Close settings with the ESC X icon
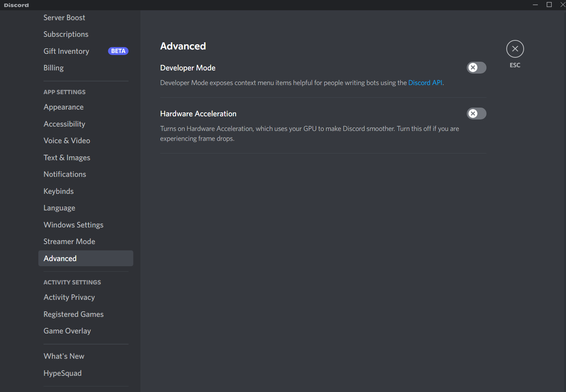Viewport: 566px width, 392px height. [x=515, y=49]
